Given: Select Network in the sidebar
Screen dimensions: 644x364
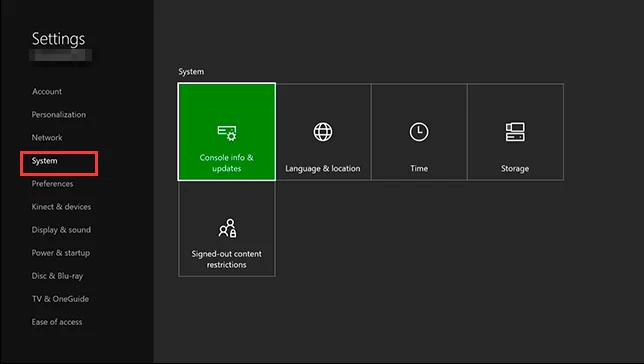Looking at the screenshot, I should [47, 138].
